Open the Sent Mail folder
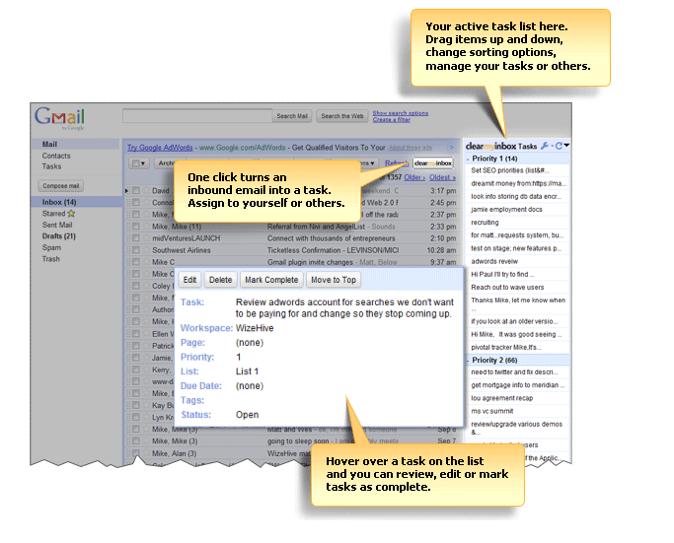Image resolution: width=674 pixels, height=543 pixels. pyautogui.click(x=57, y=225)
